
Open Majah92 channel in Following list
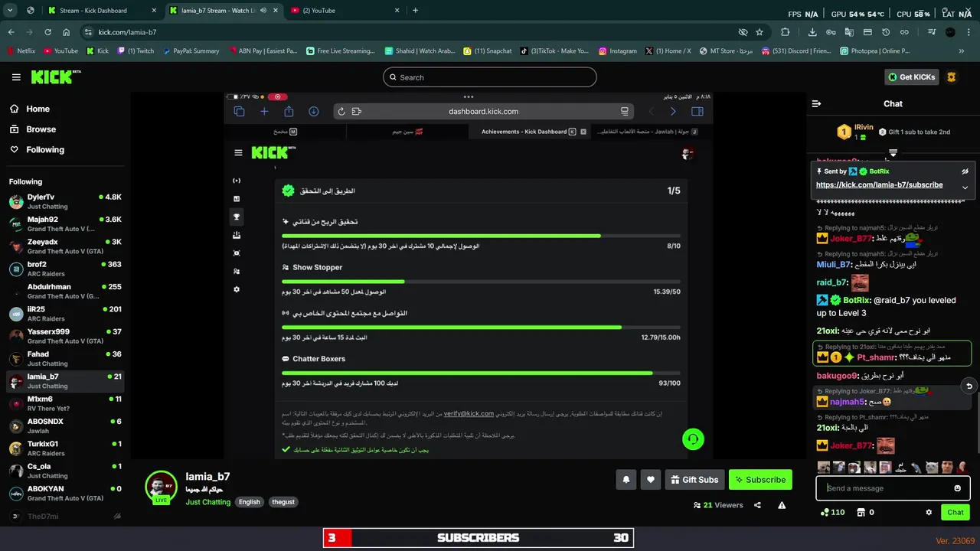pos(65,223)
